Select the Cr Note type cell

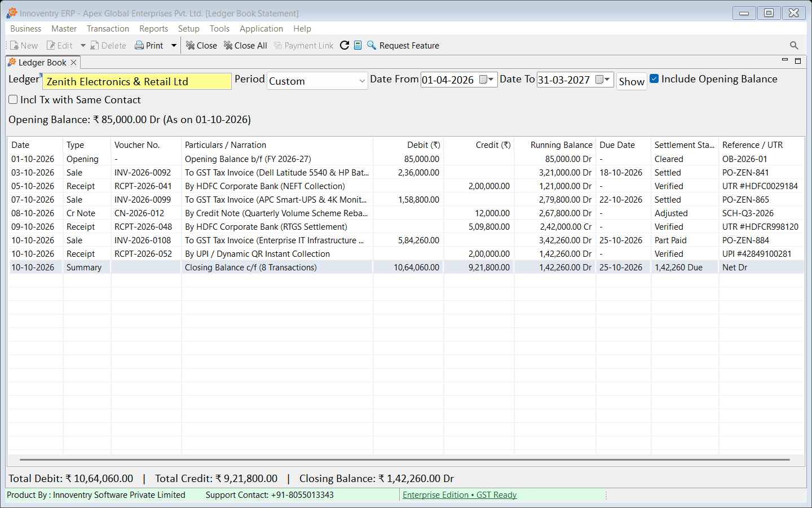coord(87,213)
